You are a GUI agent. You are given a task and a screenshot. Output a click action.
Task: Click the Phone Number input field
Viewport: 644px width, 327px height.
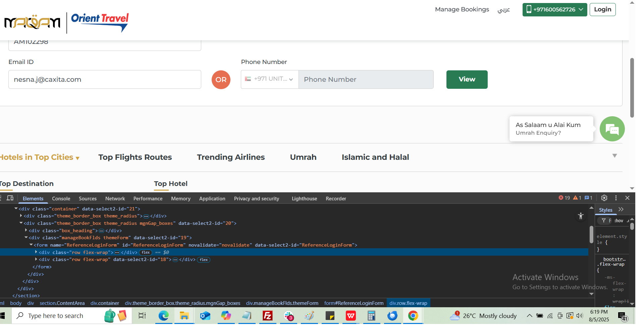(x=366, y=79)
